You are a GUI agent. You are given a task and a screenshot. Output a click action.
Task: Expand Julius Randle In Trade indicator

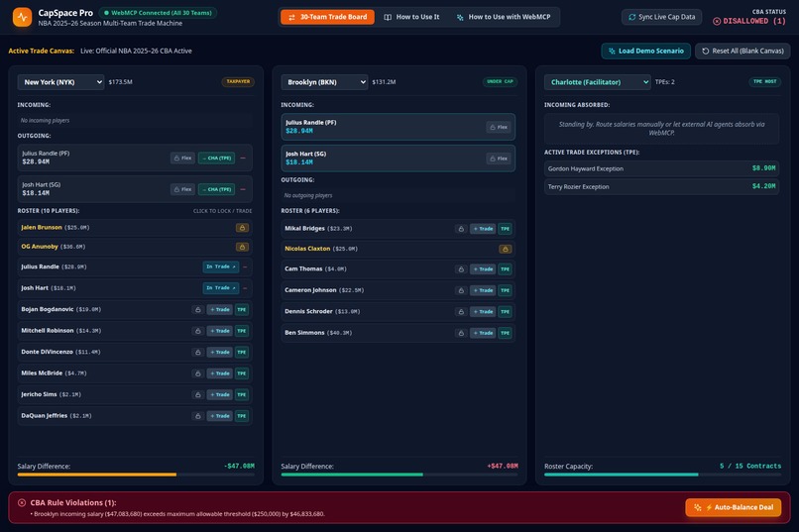[x=221, y=266]
